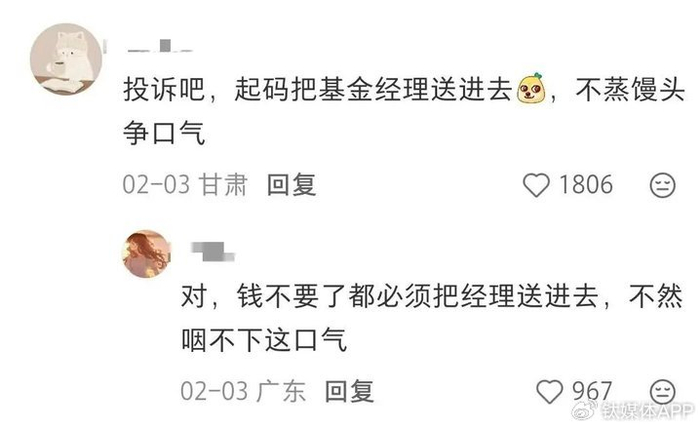700x428 pixels.
Task: Like the reply with 967 likes
Action: point(549,392)
